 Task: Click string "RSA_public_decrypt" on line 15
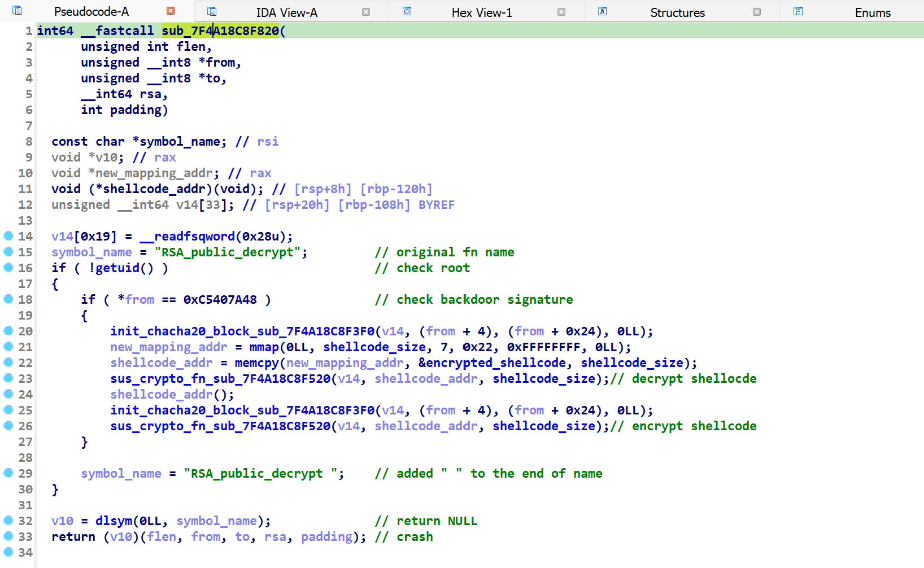228,252
